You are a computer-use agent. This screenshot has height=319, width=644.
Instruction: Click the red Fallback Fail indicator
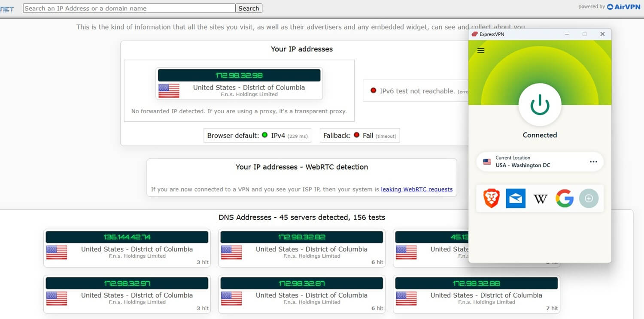coord(356,135)
